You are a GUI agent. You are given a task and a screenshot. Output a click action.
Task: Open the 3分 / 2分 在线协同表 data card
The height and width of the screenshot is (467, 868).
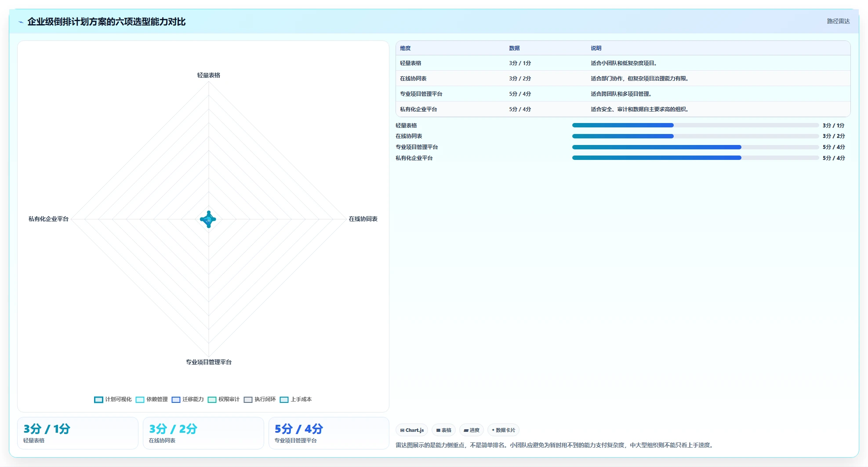point(203,433)
